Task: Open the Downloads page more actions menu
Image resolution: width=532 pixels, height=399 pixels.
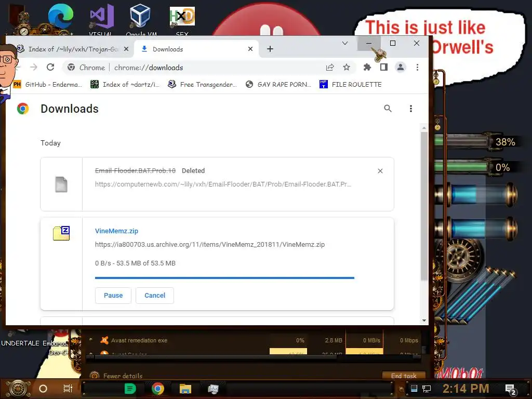Action: tap(411, 109)
